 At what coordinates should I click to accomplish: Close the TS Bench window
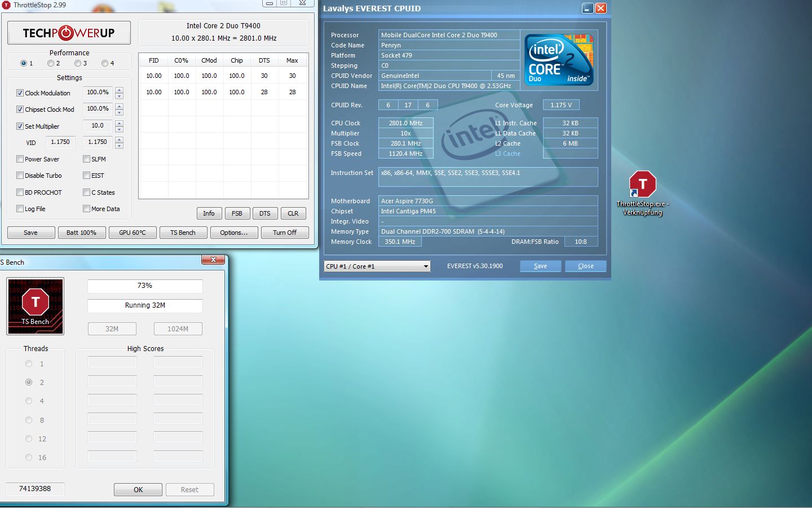click(x=213, y=260)
